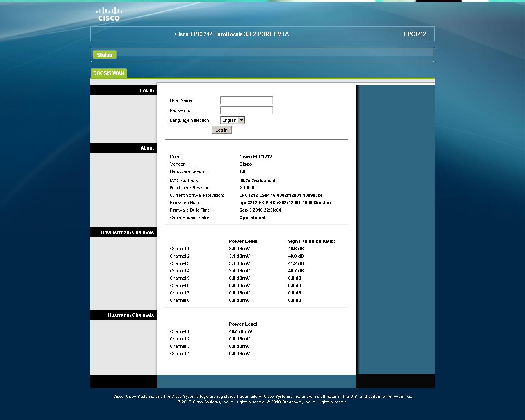The image size is (525, 420).
Task: Click the Operational cable modem status
Action: click(252, 217)
